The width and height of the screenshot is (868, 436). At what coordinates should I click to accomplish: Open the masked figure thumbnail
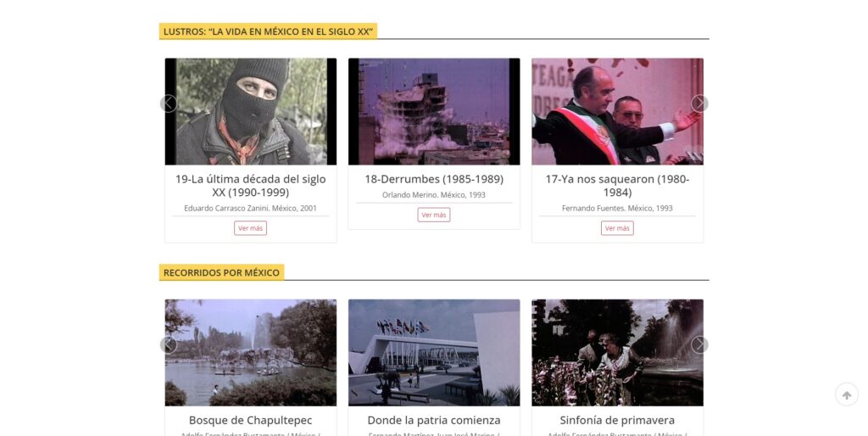click(251, 111)
